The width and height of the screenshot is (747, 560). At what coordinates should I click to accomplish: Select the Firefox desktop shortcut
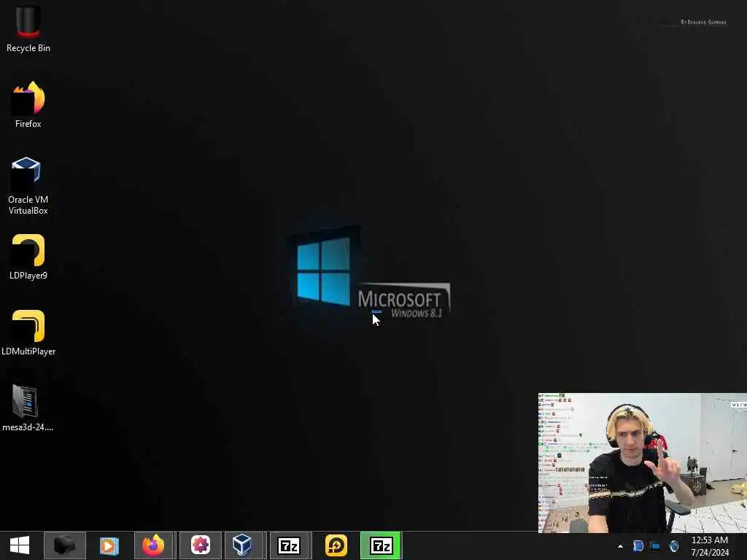click(28, 105)
